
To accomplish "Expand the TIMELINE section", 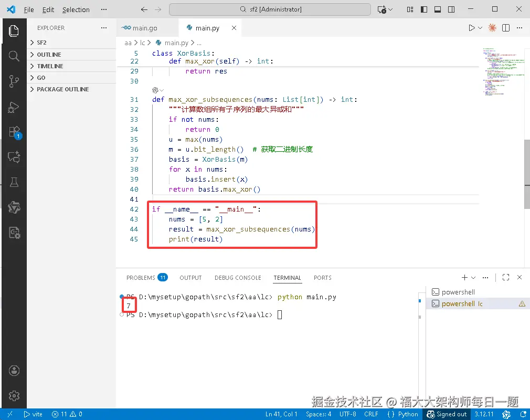I will (72, 66).
